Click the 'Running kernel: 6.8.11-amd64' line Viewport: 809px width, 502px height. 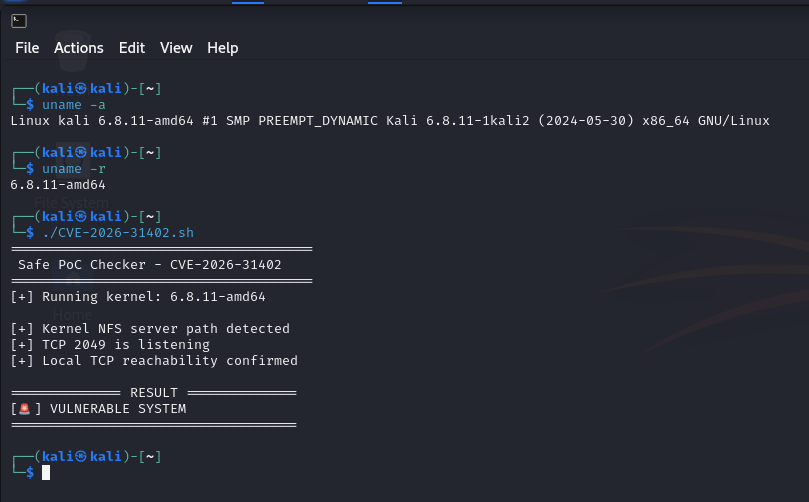pyautogui.click(x=138, y=297)
